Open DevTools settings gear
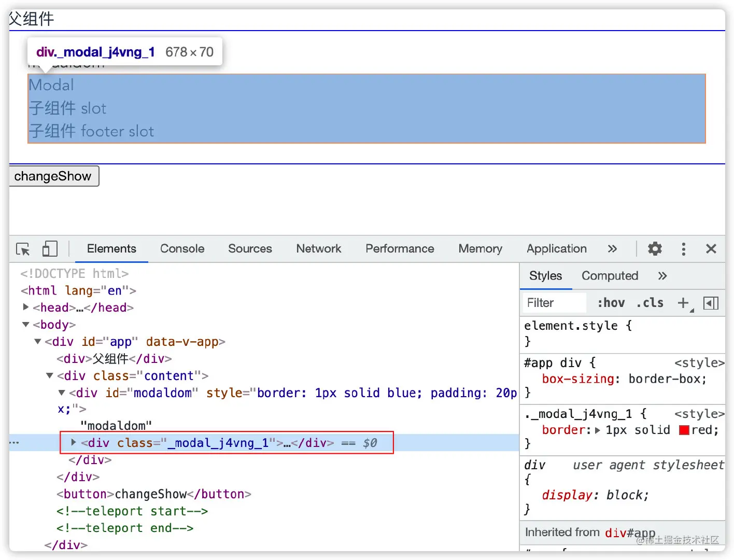734x560 pixels. [x=655, y=249]
